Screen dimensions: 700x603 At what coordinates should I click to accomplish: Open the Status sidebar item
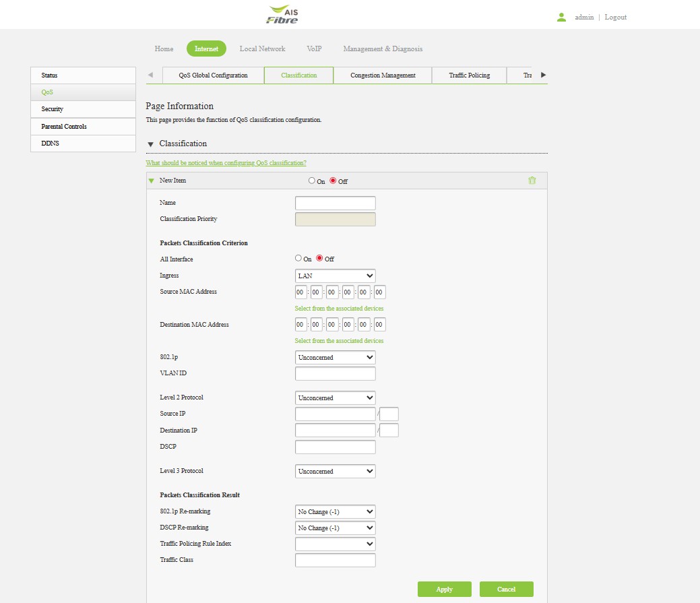click(x=83, y=75)
